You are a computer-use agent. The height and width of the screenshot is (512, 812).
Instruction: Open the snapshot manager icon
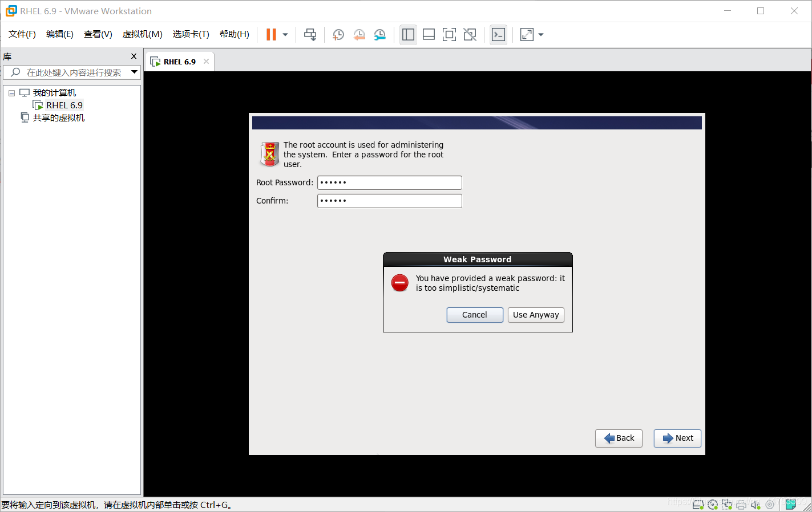coord(379,35)
